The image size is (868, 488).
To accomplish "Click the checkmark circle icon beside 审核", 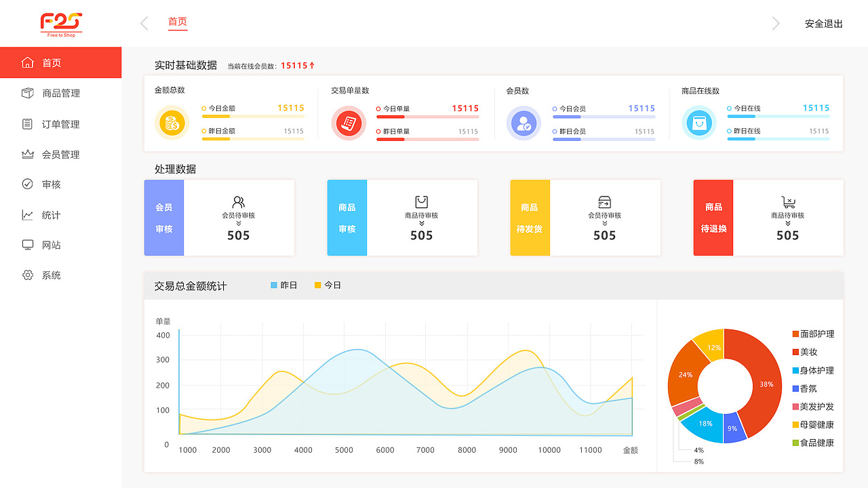I will [x=28, y=184].
